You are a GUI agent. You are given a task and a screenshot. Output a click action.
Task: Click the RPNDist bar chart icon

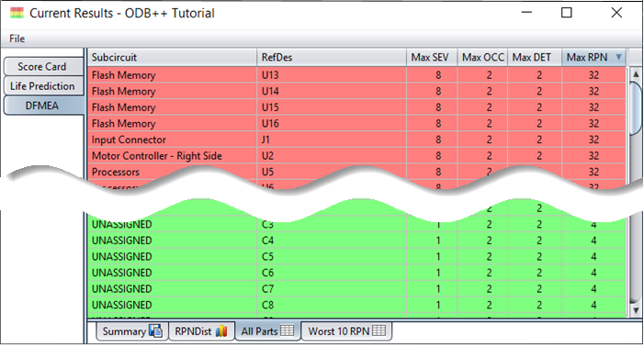[221, 331]
